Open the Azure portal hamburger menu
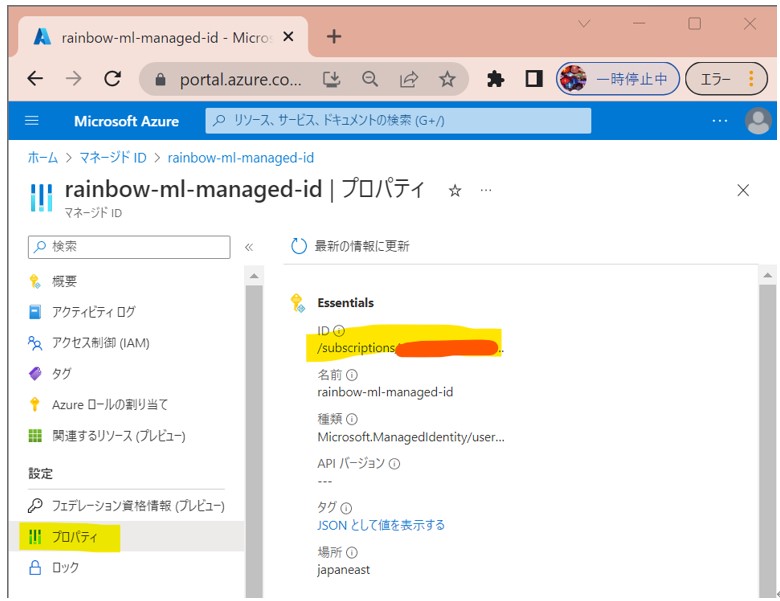The width and height of the screenshot is (780, 601). click(32, 121)
